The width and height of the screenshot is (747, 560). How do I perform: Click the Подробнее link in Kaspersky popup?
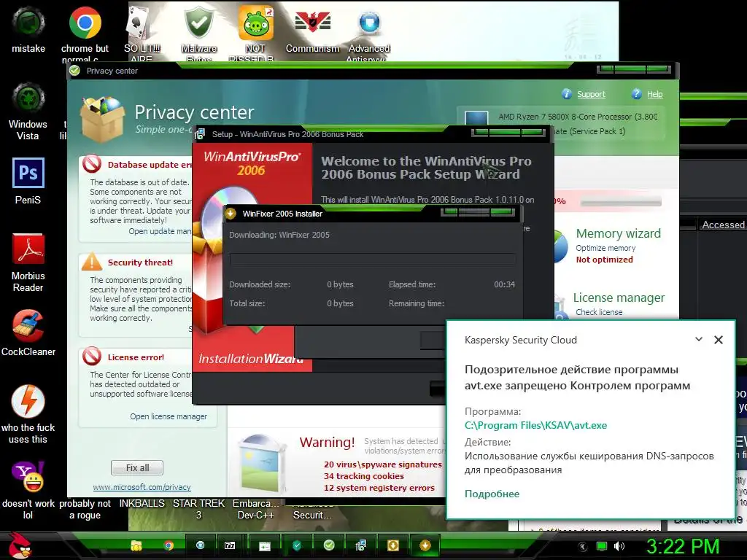point(492,494)
